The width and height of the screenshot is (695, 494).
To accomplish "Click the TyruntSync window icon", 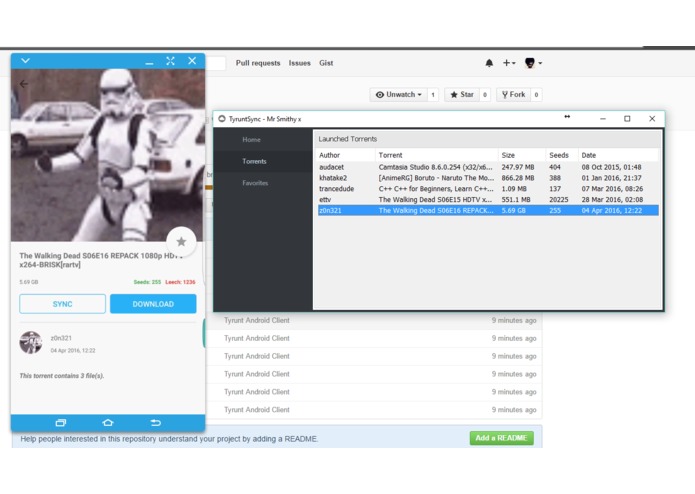I will 222,119.
